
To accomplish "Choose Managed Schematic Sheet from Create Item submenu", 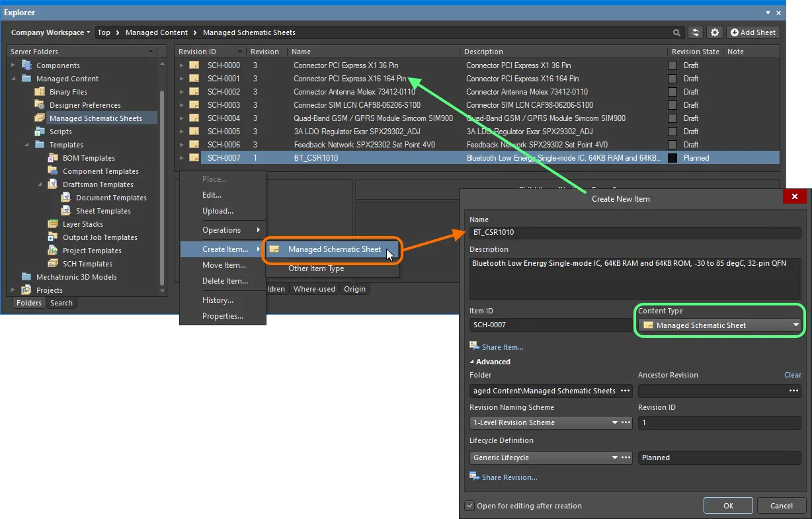I will tap(333, 251).
